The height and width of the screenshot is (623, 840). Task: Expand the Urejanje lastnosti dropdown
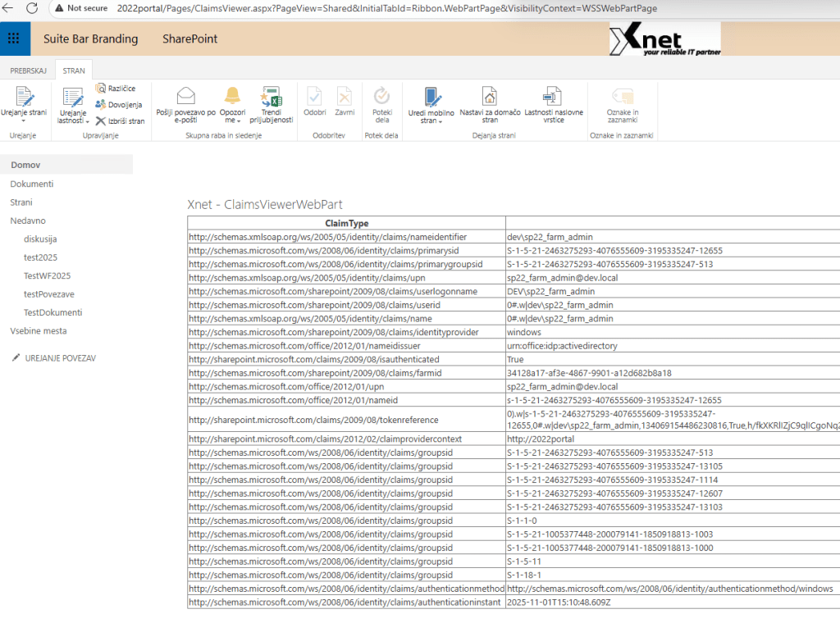[x=73, y=121]
